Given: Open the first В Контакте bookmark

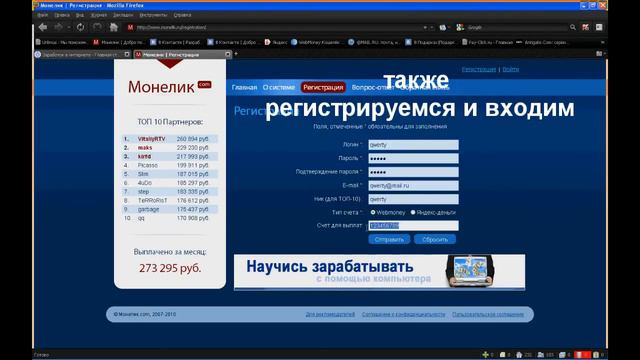Looking at the screenshot, I should tap(176, 42).
